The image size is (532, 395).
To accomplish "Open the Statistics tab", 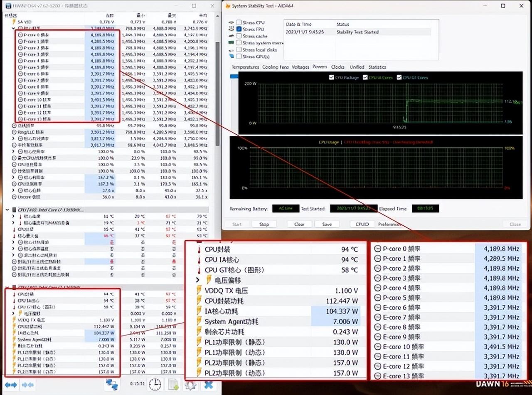I will pos(377,67).
